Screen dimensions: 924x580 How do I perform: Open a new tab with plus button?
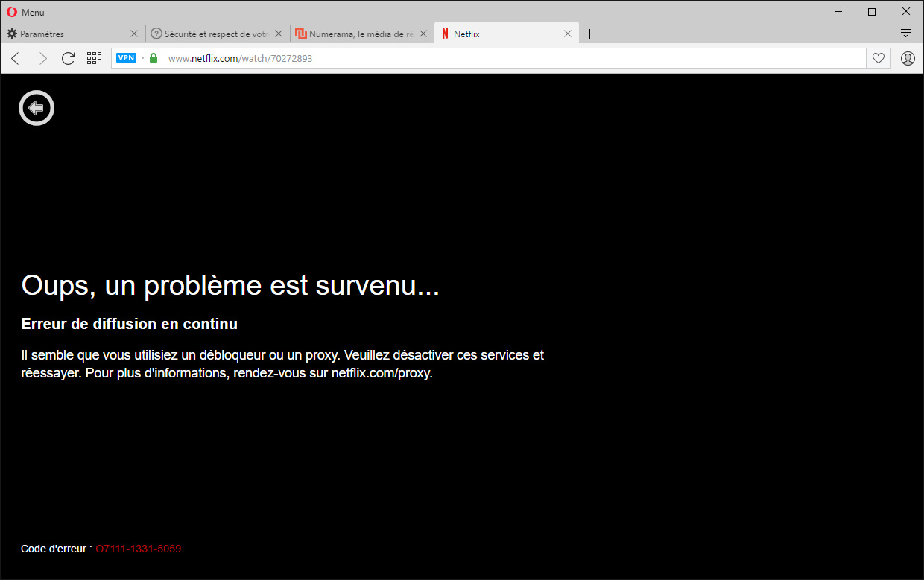tap(589, 34)
